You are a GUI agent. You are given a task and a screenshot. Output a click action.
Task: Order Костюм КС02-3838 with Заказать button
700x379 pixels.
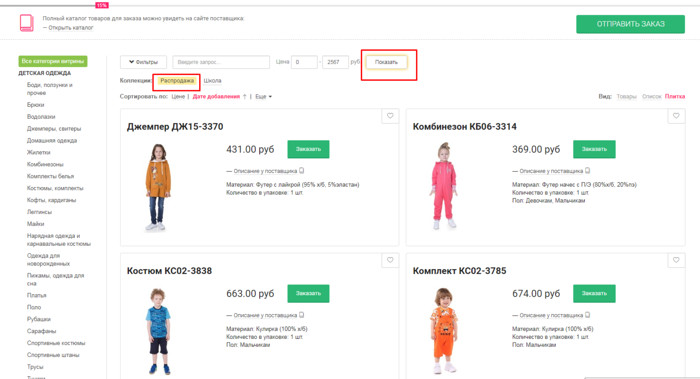tap(308, 293)
